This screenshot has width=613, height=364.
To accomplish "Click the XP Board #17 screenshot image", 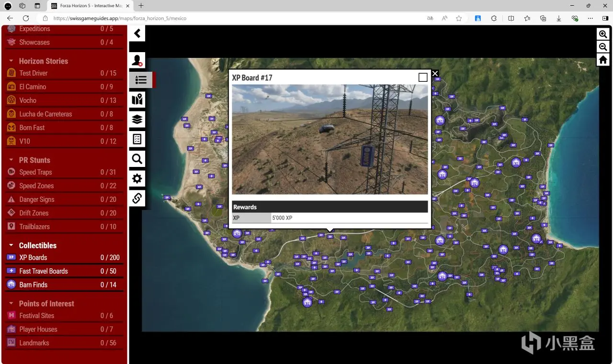I will click(330, 140).
